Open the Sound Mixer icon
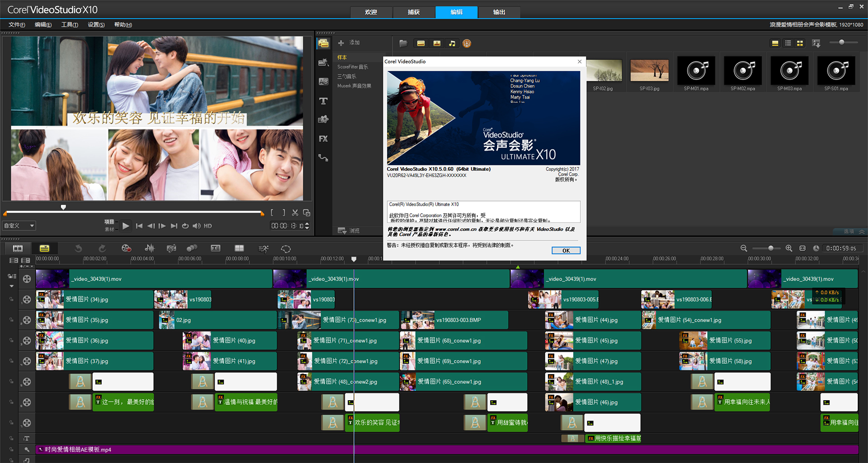868x463 pixels. [150, 248]
